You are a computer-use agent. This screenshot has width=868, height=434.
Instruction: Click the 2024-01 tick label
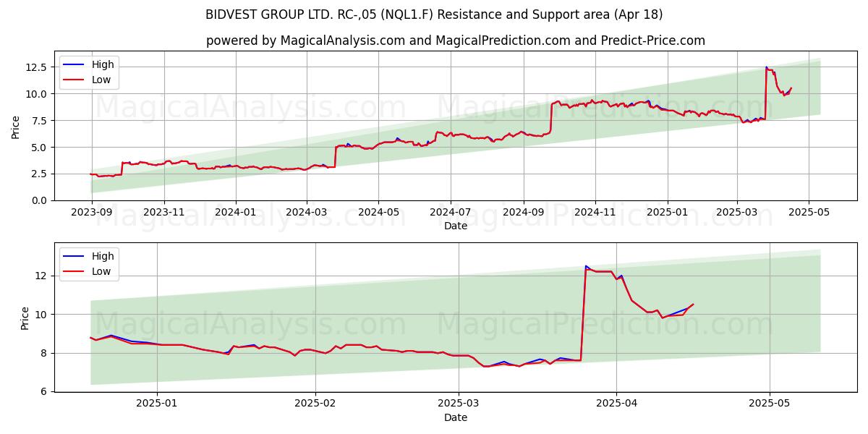(236, 213)
